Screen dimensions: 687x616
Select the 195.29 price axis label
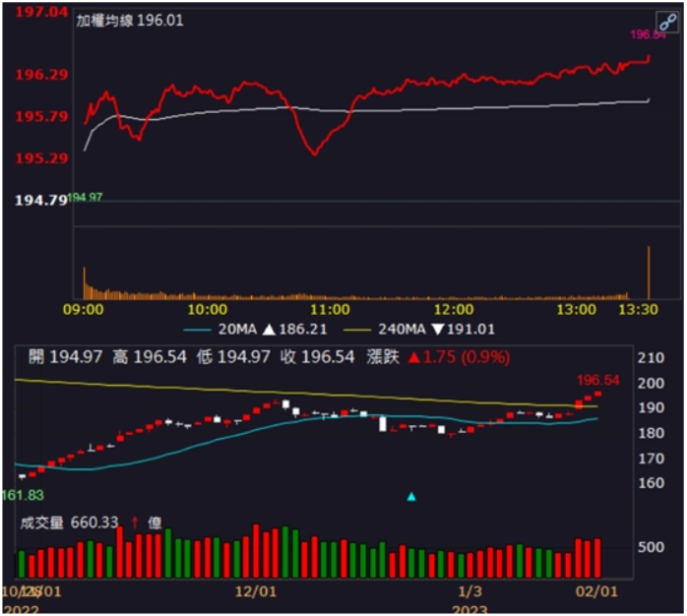pos(41,158)
